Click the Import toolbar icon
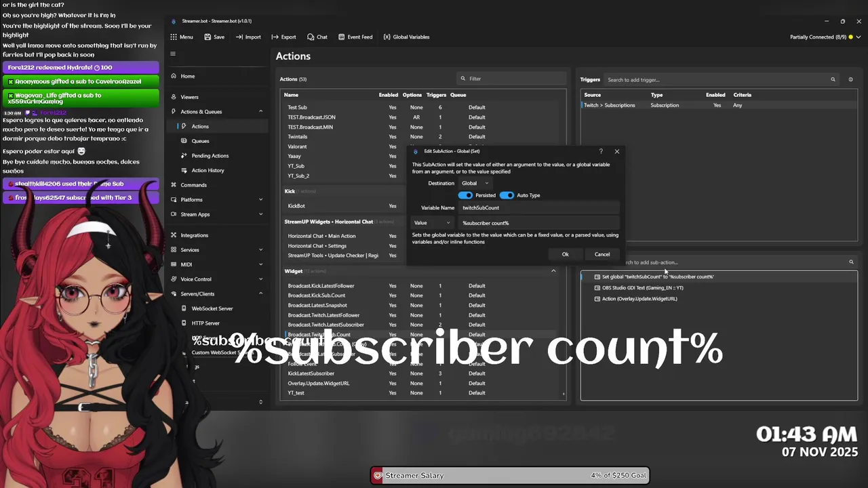This screenshot has height=488, width=868. click(x=248, y=37)
